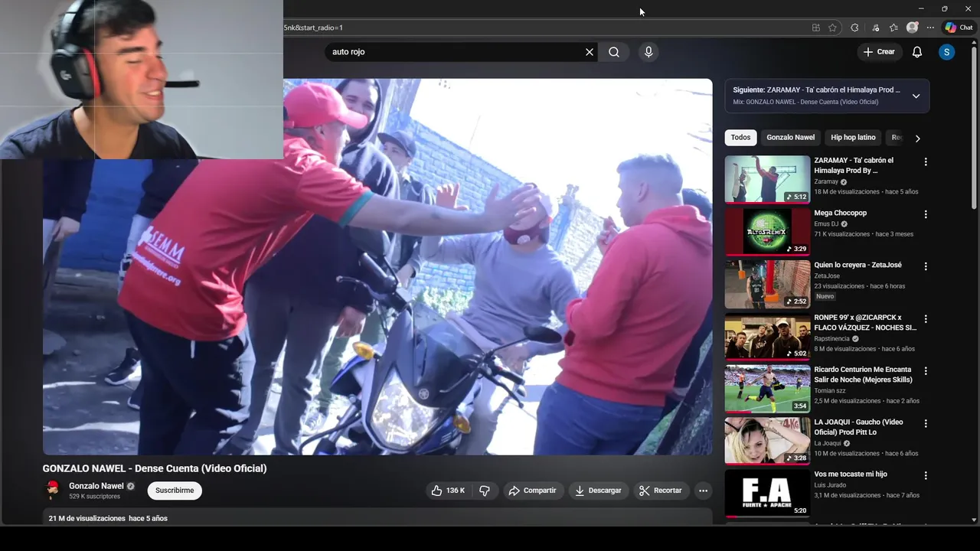
Task: Open options menu for RONPE 99 video
Action: pyautogui.click(x=926, y=319)
